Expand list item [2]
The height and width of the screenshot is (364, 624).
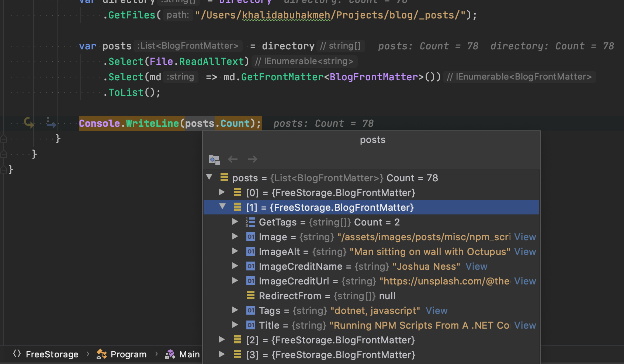[x=222, y=339]
